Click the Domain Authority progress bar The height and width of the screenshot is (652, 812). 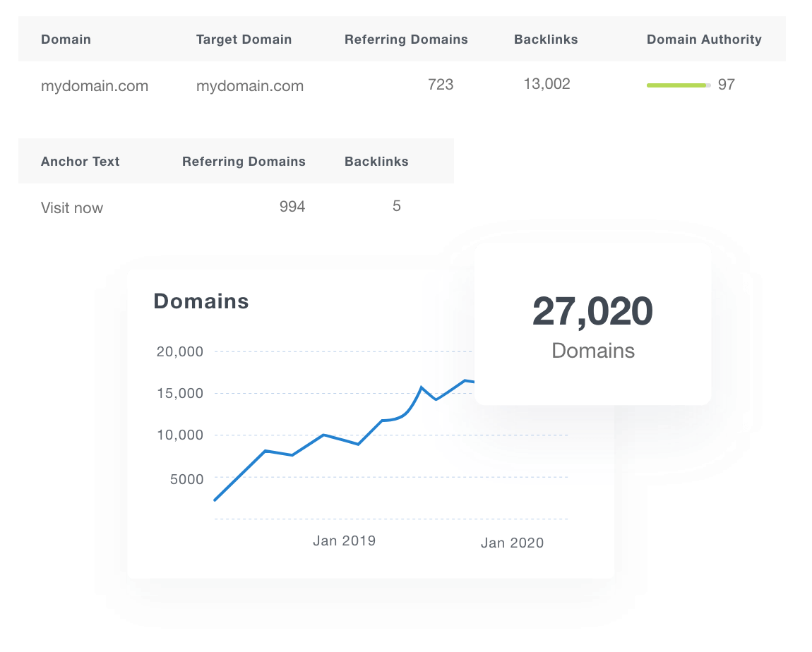(x=679, y=84)
